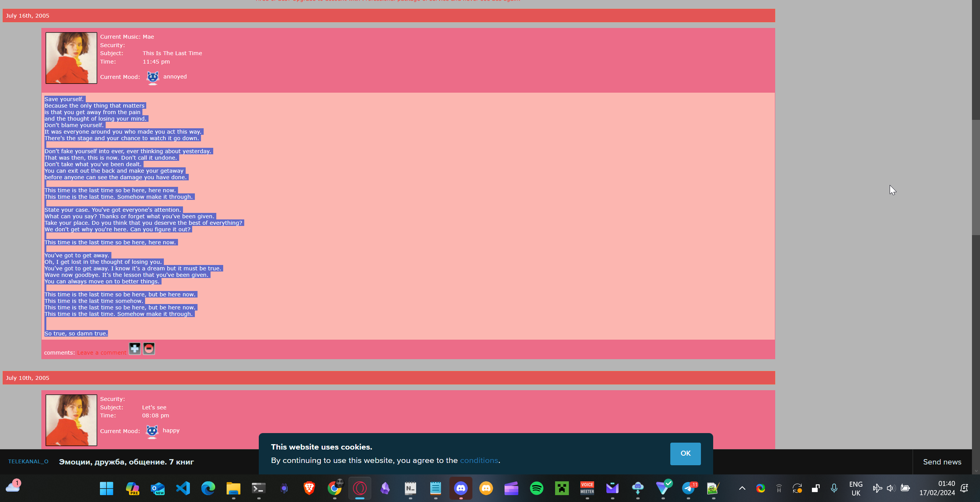The image size is (980, 502).
Task: Open Spotify from the taskbar
Action: click(537, 488)
